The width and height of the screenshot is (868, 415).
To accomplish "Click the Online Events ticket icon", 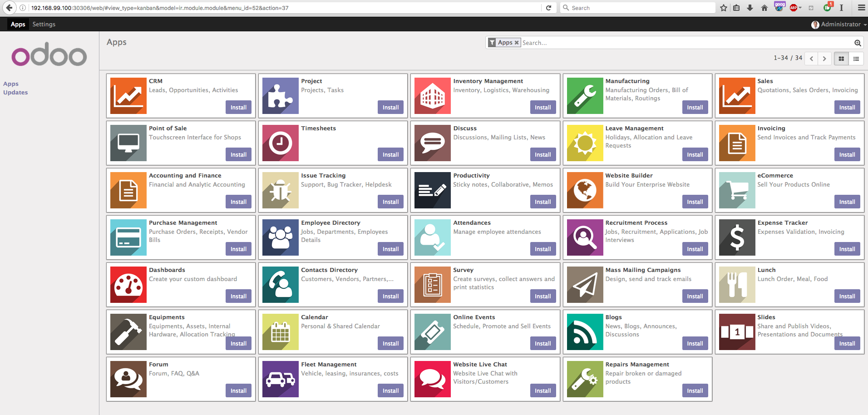I will click(433, 332).
